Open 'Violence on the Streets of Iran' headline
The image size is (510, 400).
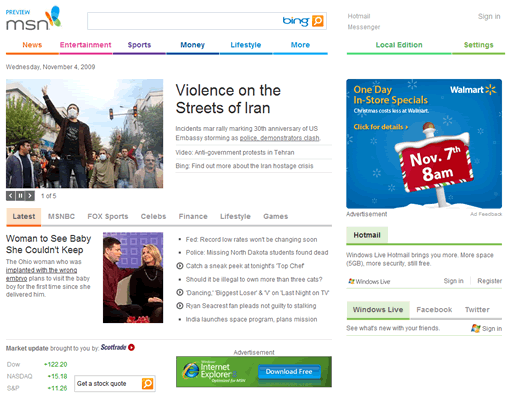228,99
